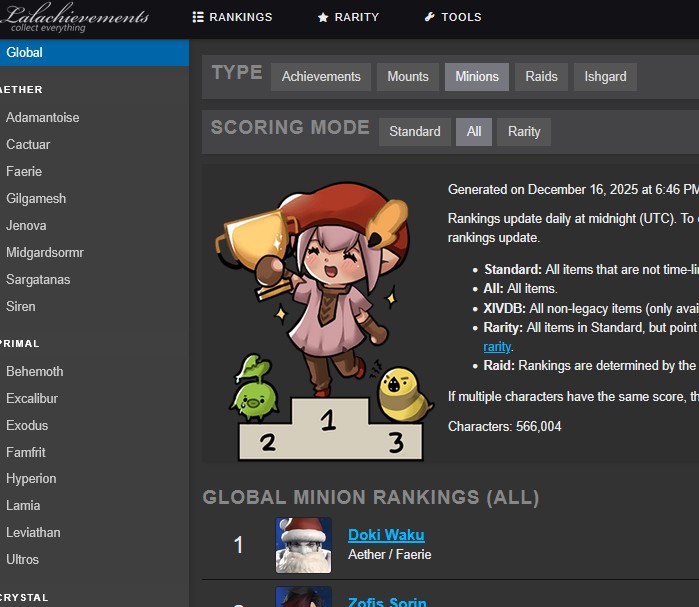
Task: Click the Lalafell trophy podium image
Action: pos(322,315)
